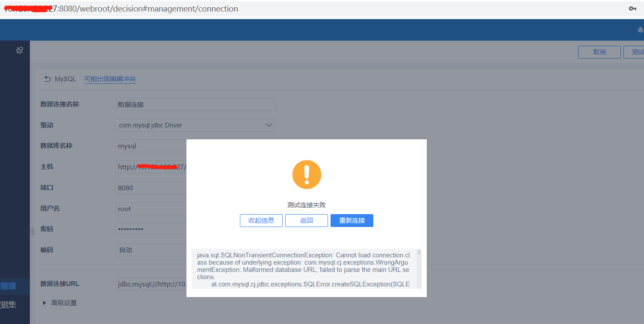644x324 pixels.
Task: Click the key icon in address bar
Action: click(632, 9)
